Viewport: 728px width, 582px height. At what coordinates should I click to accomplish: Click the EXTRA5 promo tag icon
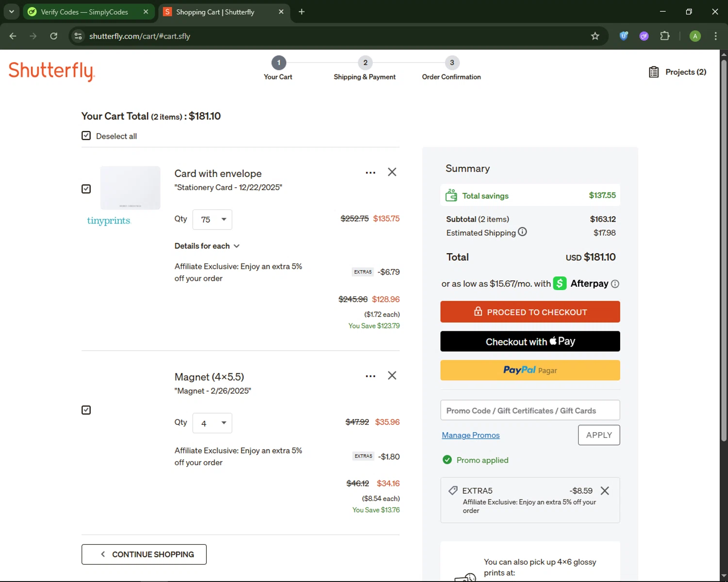(x=453, y=491)
